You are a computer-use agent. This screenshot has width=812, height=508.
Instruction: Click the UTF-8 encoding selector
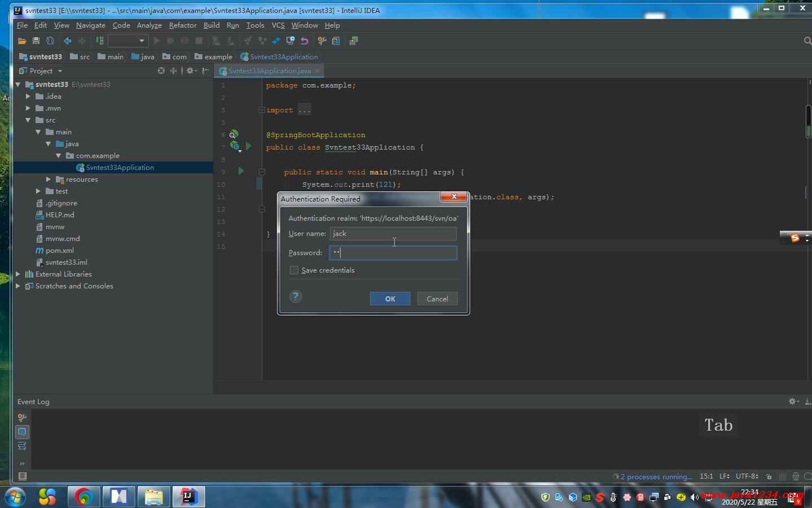coord(747,476)
